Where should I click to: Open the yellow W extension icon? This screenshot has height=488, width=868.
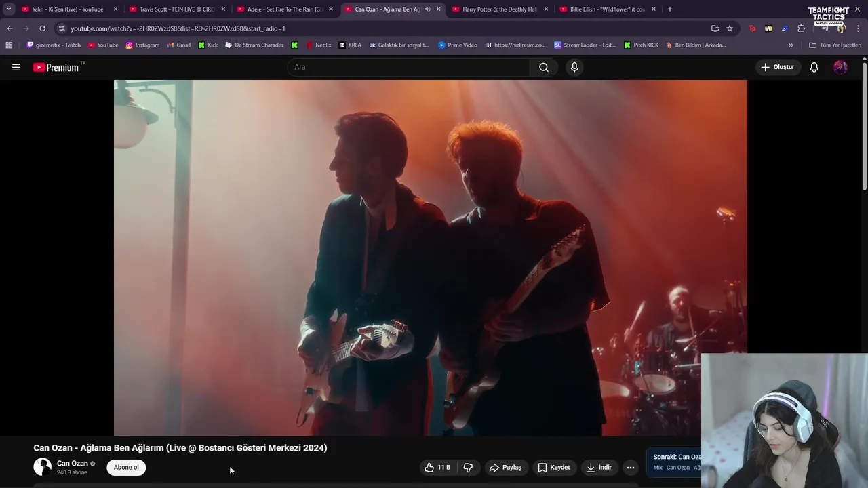[768, 28]
